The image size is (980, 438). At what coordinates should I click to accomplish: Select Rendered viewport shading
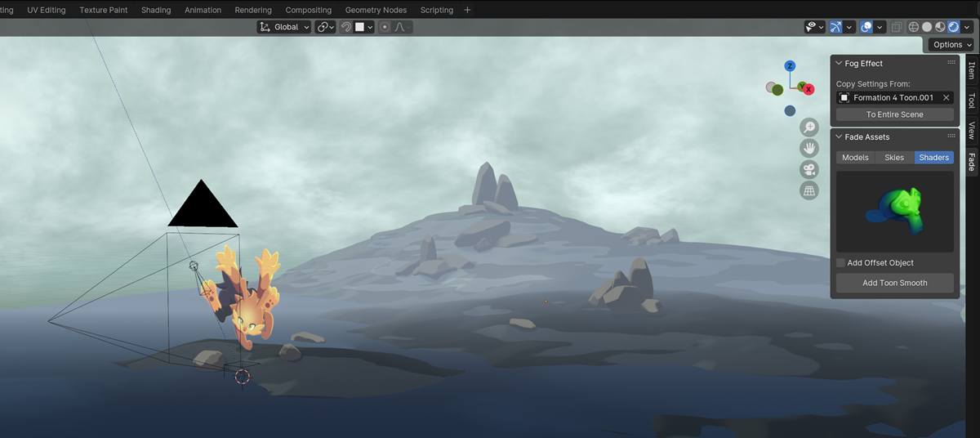[x=953, y=27]
